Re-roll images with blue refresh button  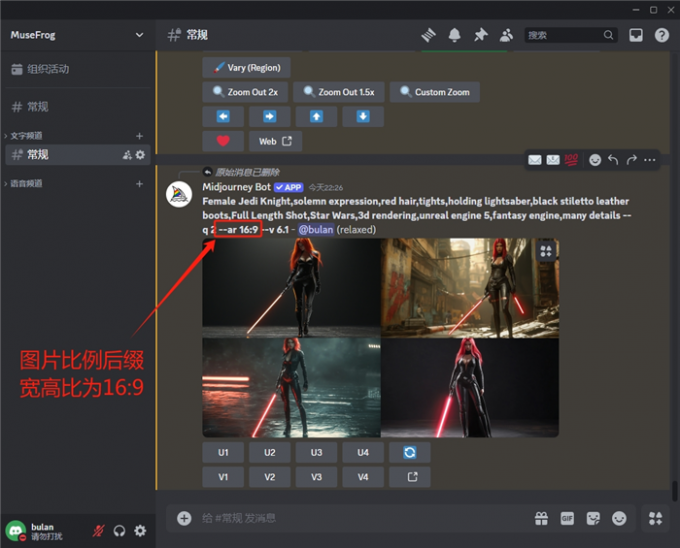[410, 453]
